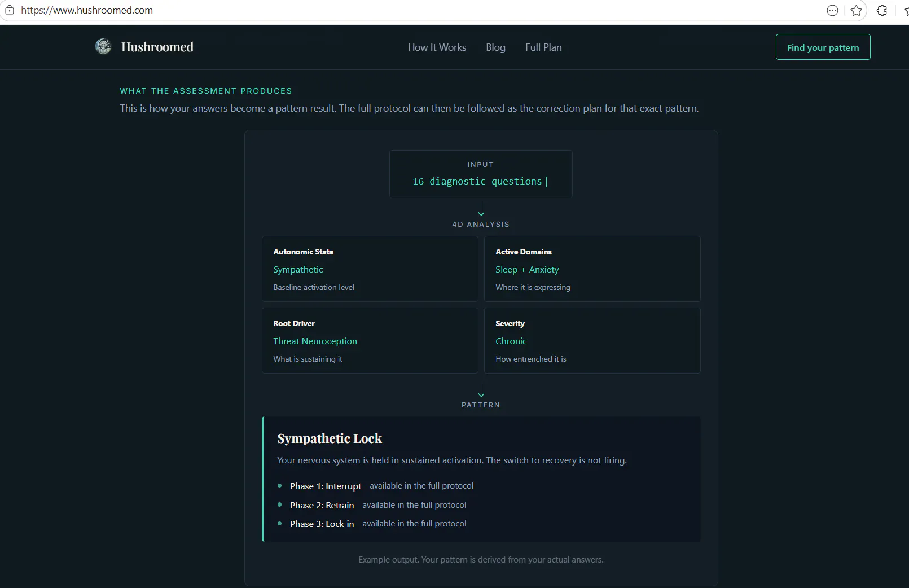Click the Sympathetic Lock heading

point(330,438)
